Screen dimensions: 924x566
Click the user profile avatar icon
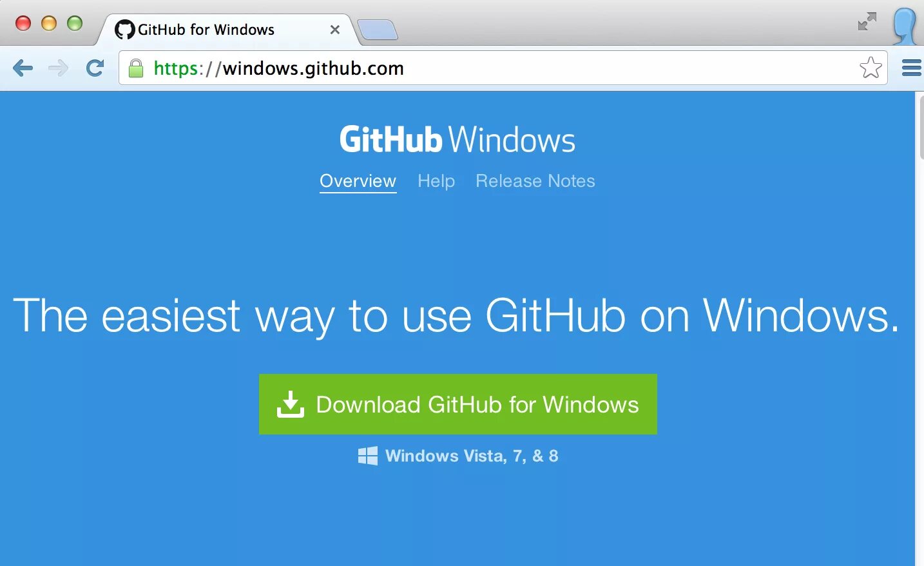click(905, 26)
